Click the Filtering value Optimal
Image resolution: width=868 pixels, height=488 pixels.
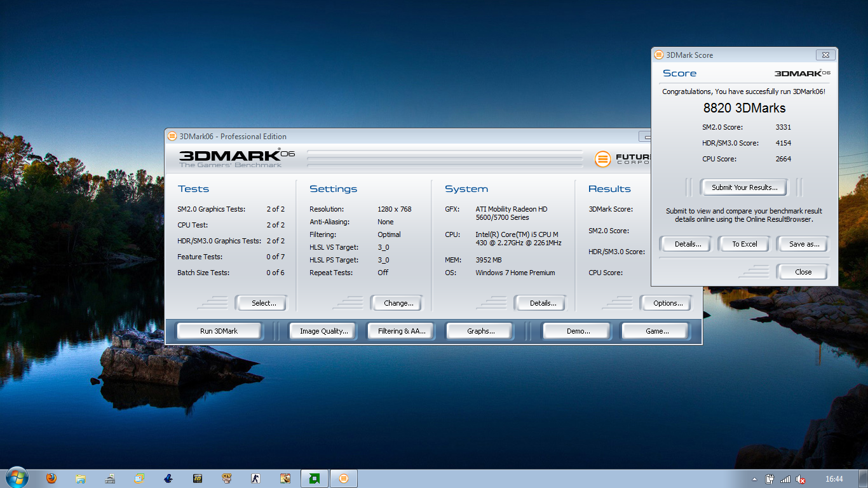(389, 234)
